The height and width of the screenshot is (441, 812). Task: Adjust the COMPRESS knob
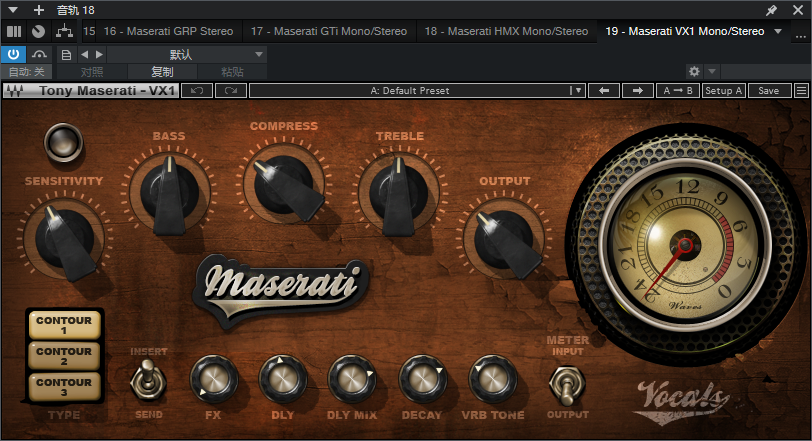pos(284,184)
